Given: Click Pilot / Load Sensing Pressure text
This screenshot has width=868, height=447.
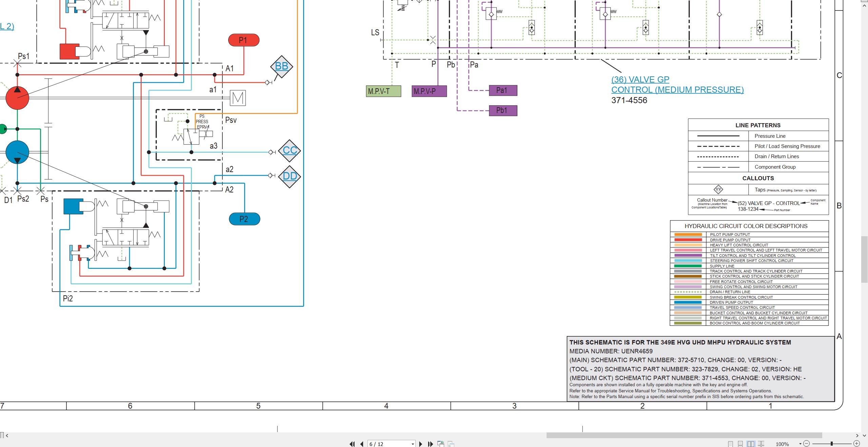Looking at the screenshot, I should pyautogui.click(x=787, y=146).
